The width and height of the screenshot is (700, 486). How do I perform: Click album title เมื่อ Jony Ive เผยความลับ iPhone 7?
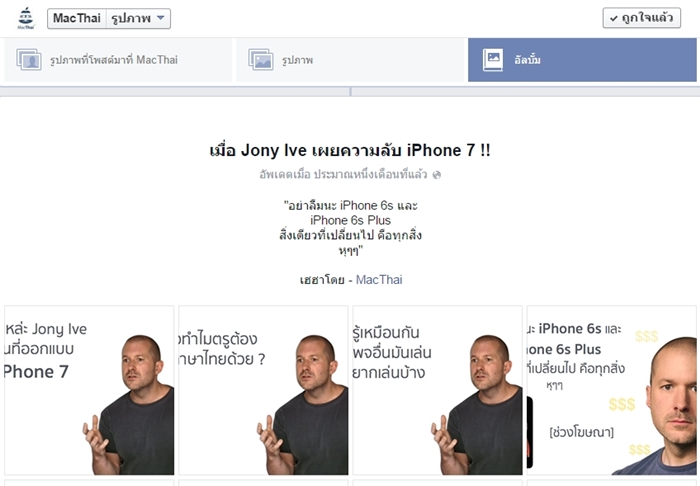point(350,150)
